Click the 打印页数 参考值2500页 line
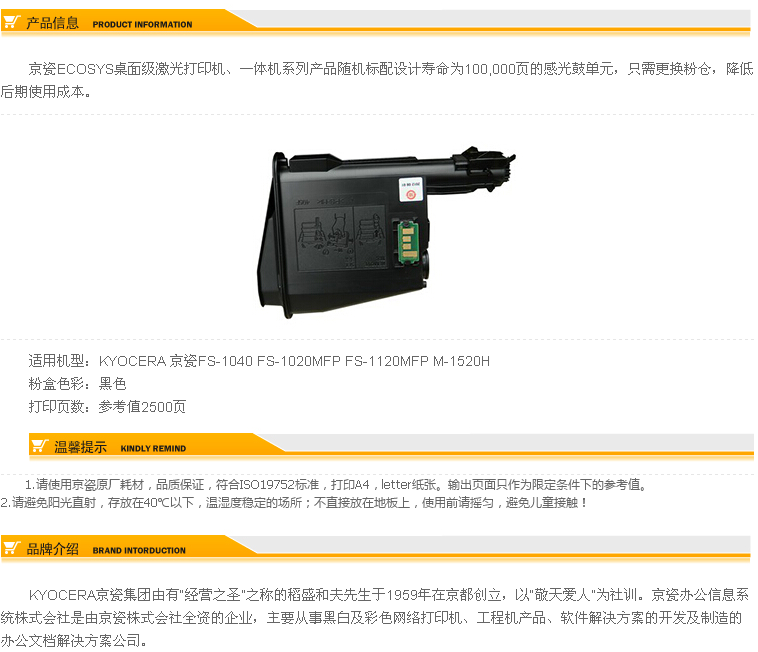The height and width of the screenshot is (652, 758). coord(107,406)
